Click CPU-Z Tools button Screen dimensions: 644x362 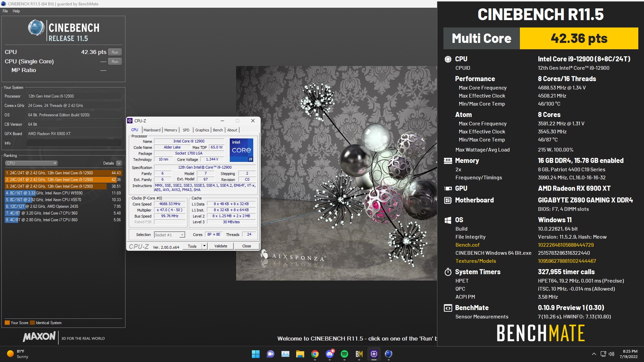click(192, 246)
